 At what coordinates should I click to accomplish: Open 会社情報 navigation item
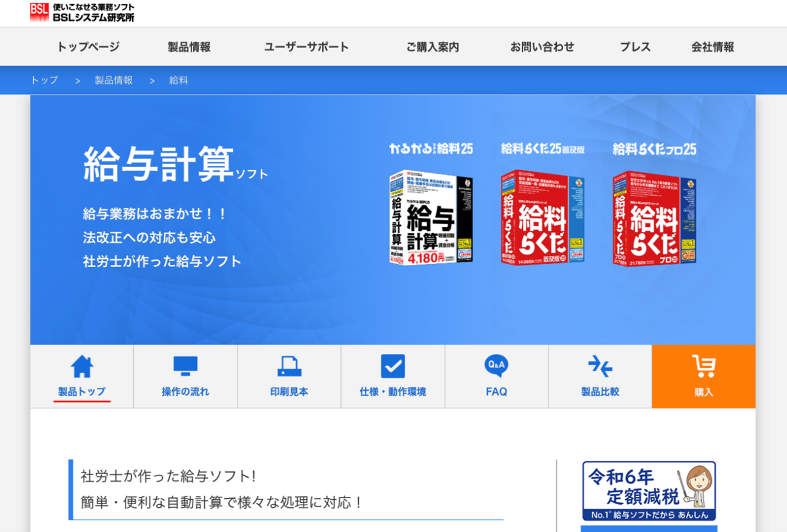coord(712,47)
